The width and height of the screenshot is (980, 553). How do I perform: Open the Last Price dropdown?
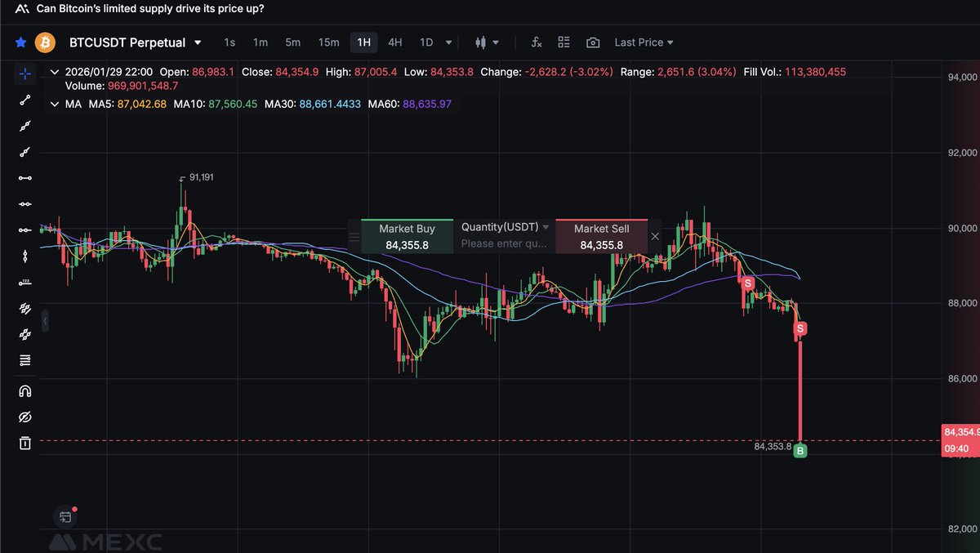tap(644, 42)
